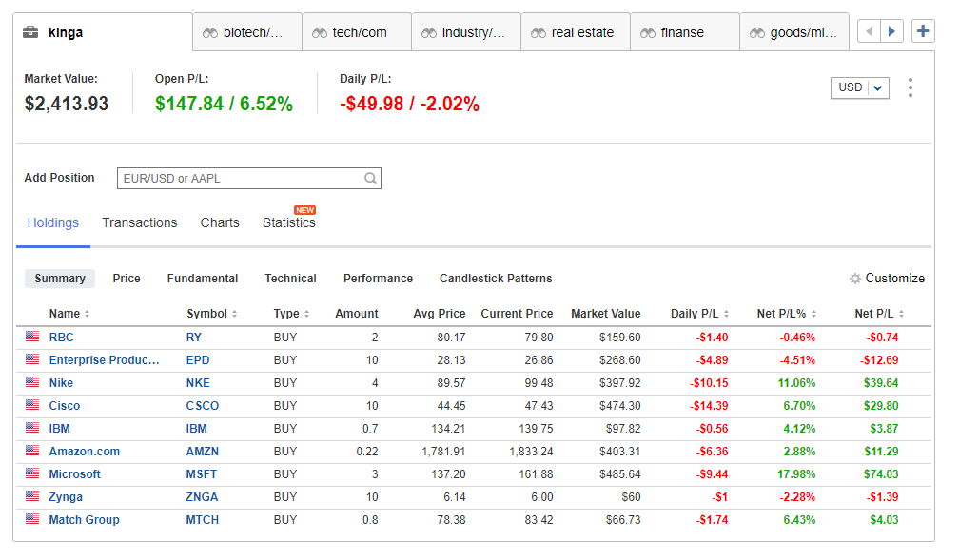Open the Match Group stock link

tap(85, 520)
